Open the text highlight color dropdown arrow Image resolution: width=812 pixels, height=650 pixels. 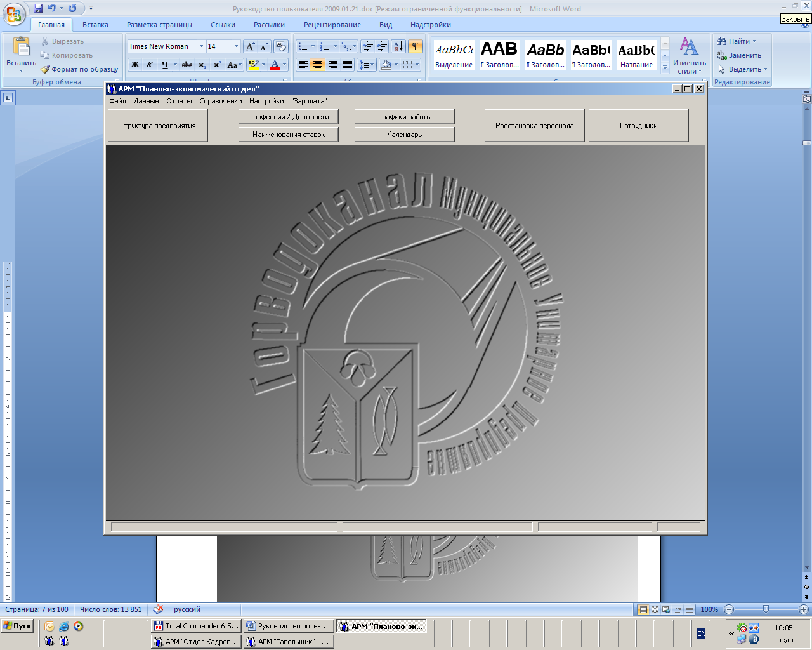coord(263,65)
